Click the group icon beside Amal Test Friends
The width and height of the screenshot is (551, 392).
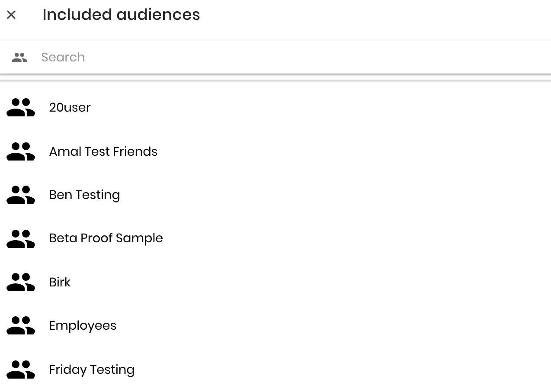[21, 151]
